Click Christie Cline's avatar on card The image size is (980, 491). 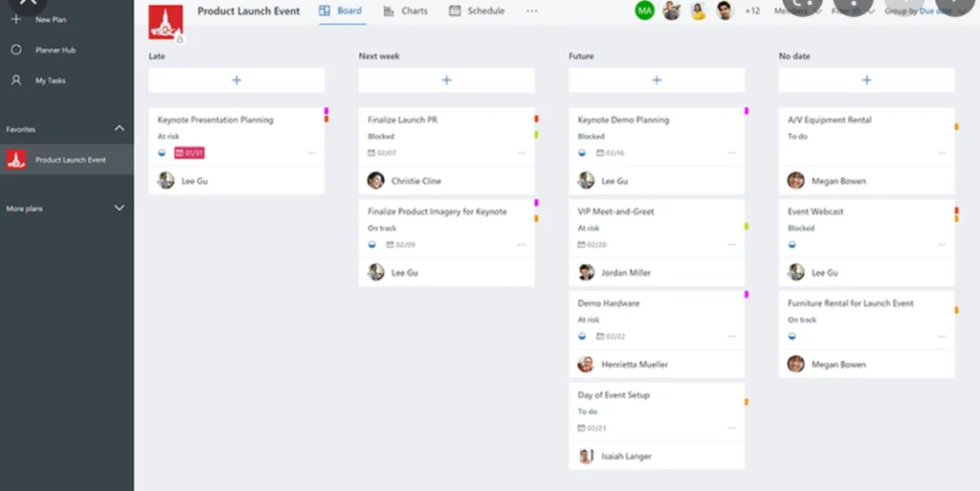pyautogui.click(x=375, y=181)
